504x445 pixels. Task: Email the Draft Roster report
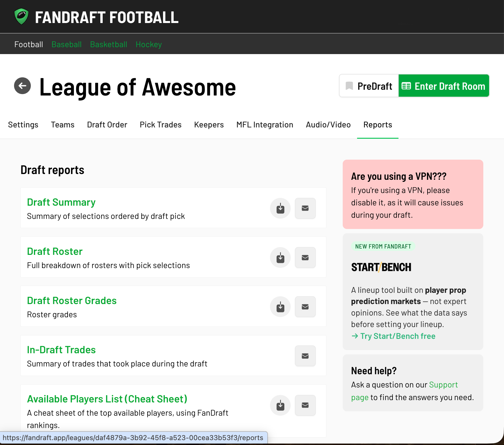click(x=305, y=257)
